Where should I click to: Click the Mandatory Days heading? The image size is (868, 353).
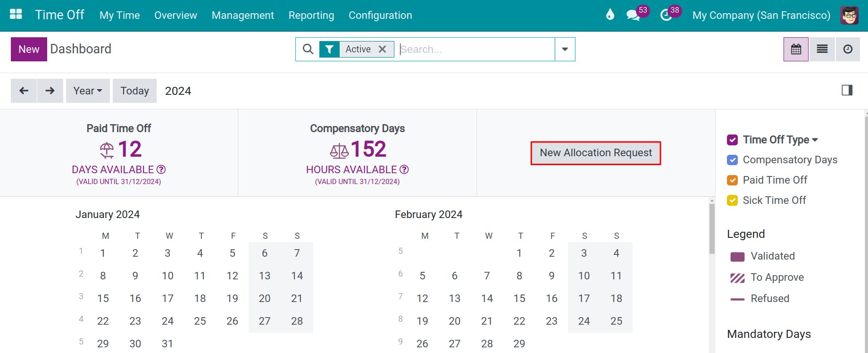pos(769,334)
